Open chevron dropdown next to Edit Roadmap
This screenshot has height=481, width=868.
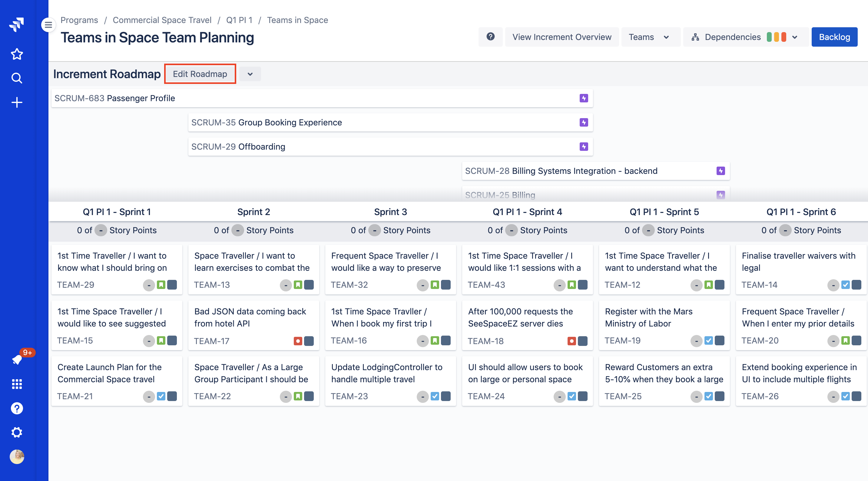tap(250, 74)
